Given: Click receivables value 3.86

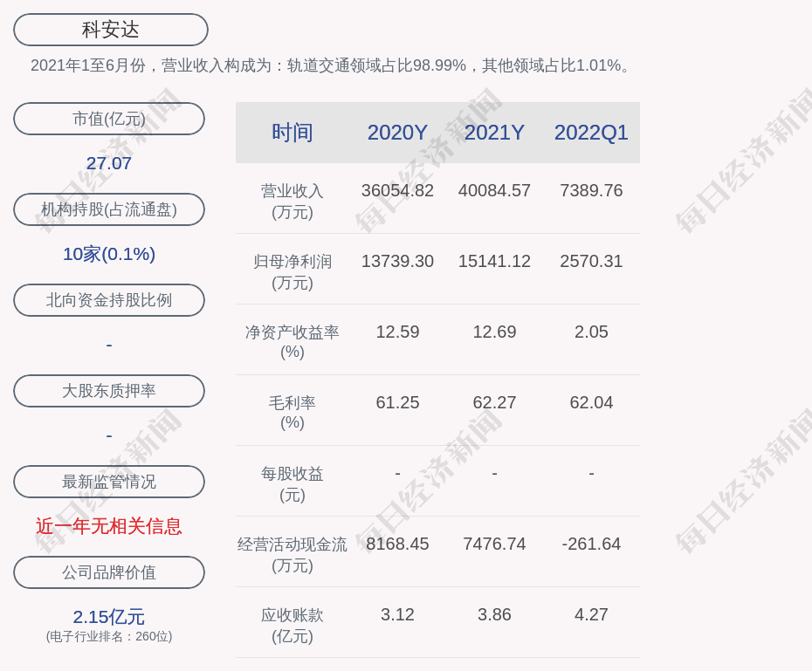Looking at the screenshot, I should [x=494, y=614].
